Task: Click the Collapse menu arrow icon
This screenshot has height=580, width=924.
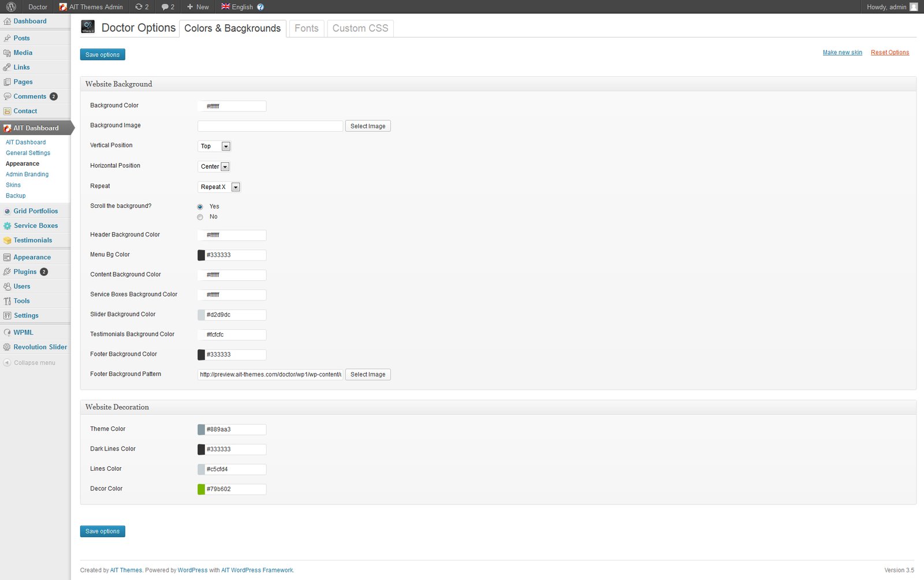Action: tap(7, 363)
